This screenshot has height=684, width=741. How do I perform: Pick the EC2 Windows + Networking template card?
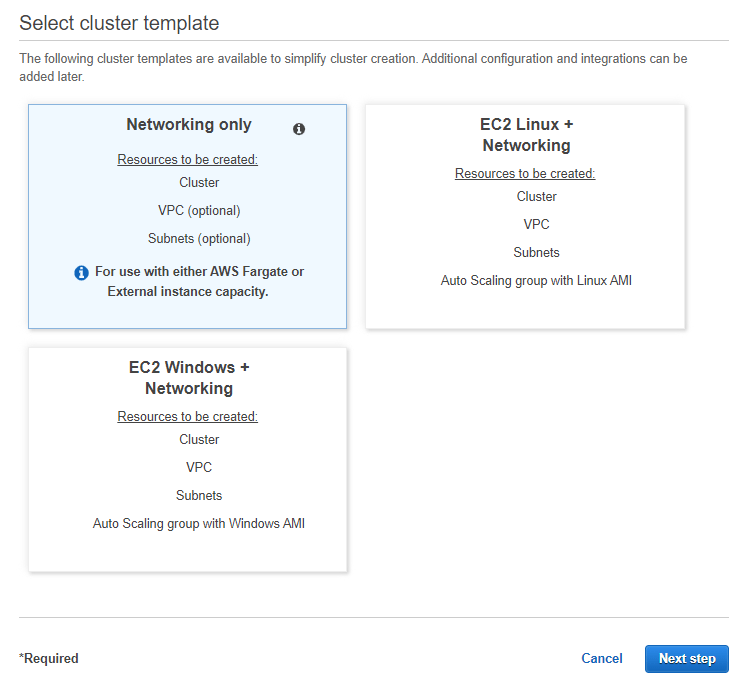tap(187, 460)
